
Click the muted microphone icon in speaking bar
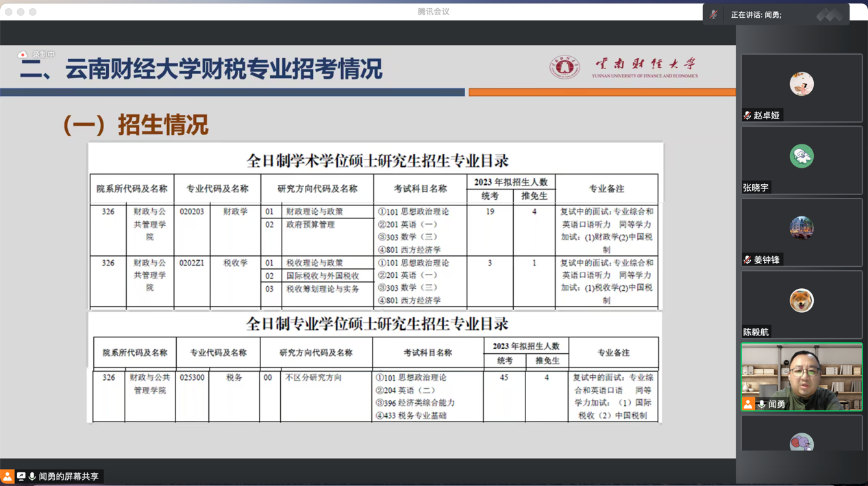(x=714, y=14)
